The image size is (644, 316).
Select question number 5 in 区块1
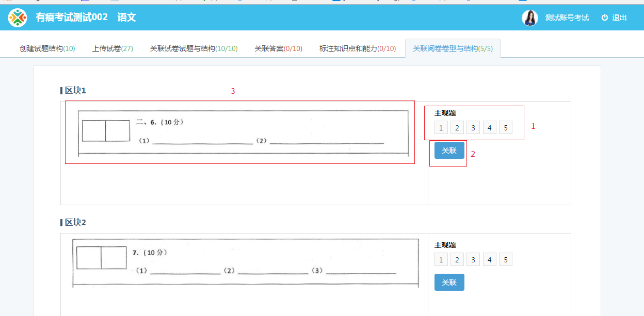pyautogui.click(x=506, y=128)
